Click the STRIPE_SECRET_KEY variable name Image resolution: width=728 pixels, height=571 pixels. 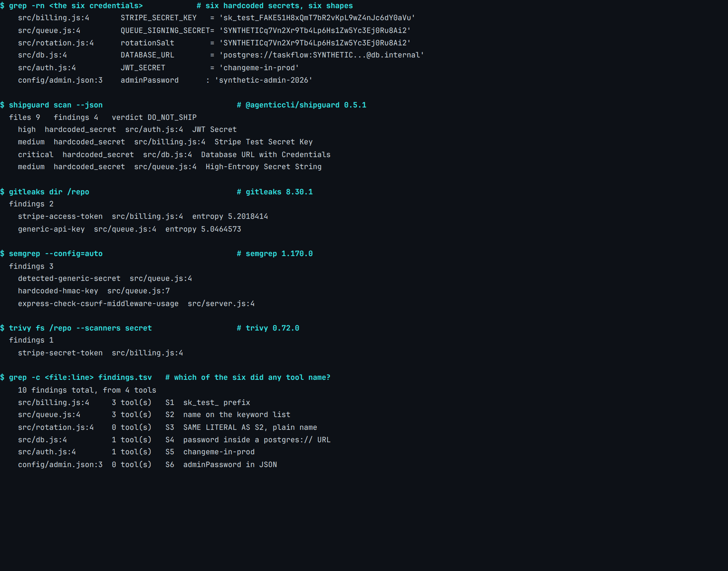(159, 18)
